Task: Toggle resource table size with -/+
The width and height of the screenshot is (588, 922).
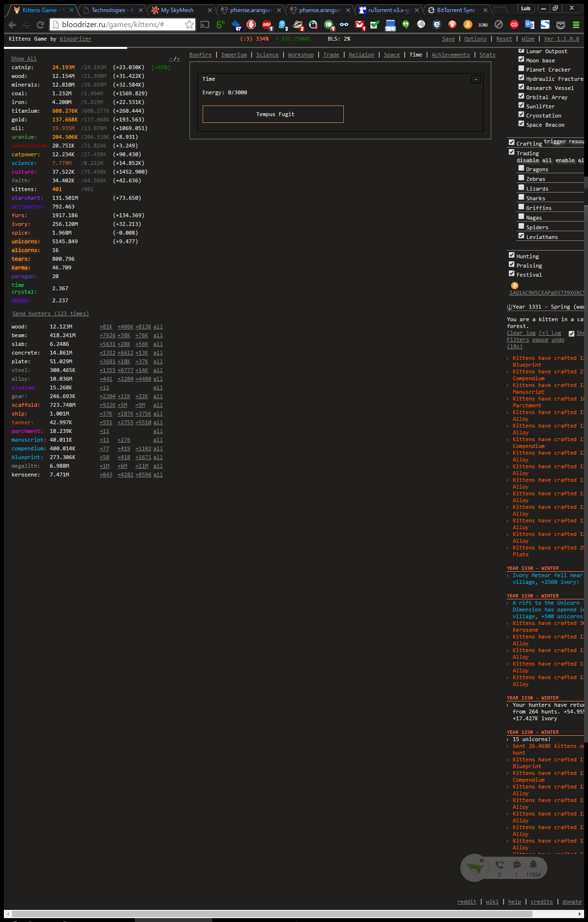Action: tap(175, 59)
